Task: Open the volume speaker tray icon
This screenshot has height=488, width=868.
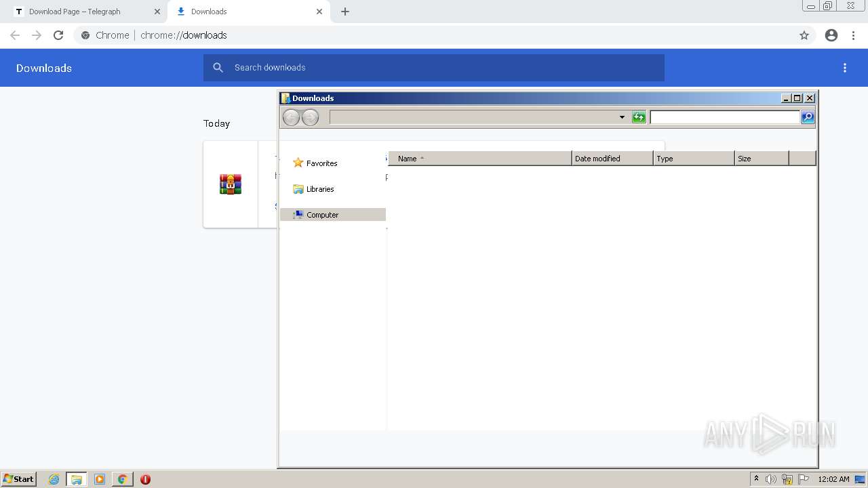Action: coord(771,479)
